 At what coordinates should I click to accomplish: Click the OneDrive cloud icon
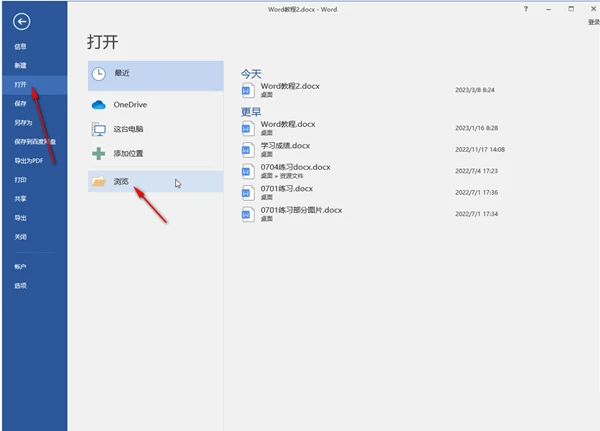tap(99, 104)
